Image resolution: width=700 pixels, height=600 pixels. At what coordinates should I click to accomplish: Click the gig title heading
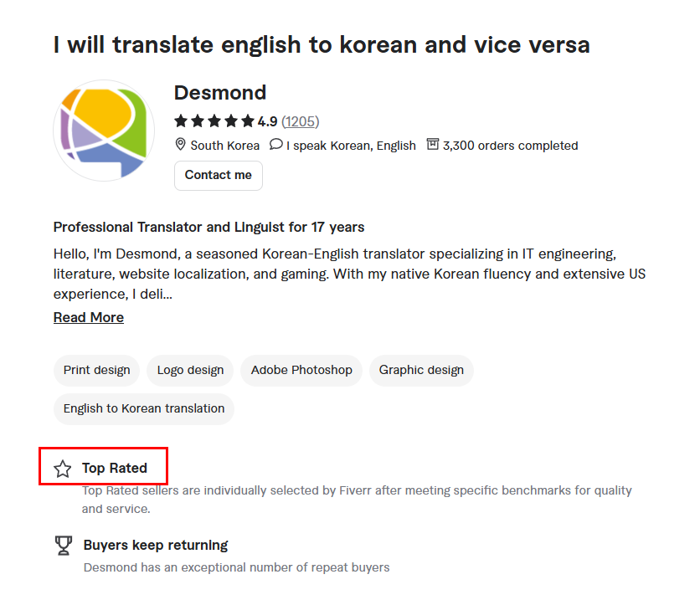tap(322, 44)
